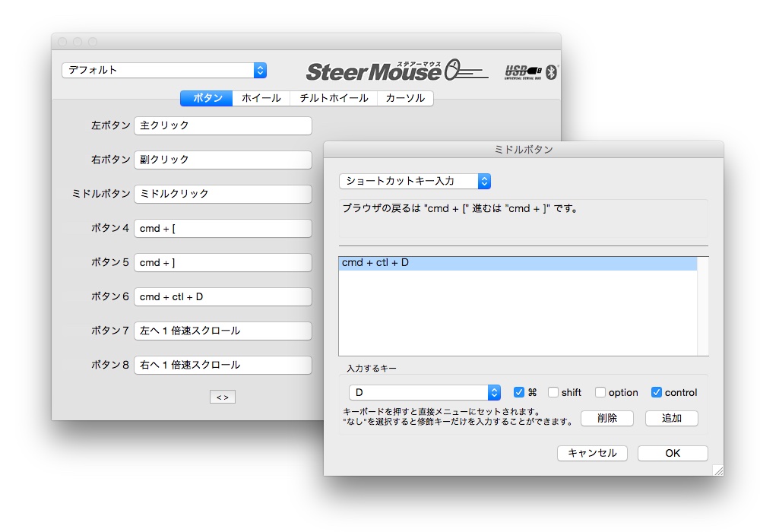Click the main window zoom button

93,42
